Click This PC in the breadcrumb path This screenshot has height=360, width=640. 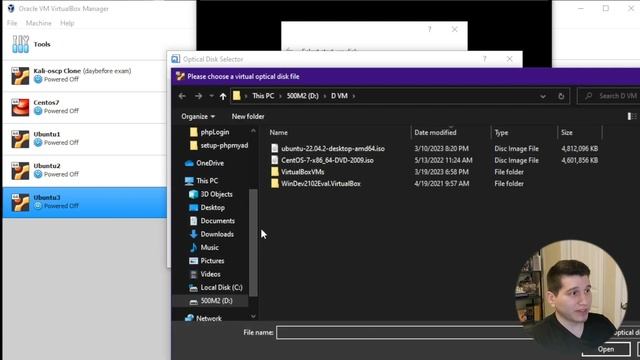coord(263,96)
